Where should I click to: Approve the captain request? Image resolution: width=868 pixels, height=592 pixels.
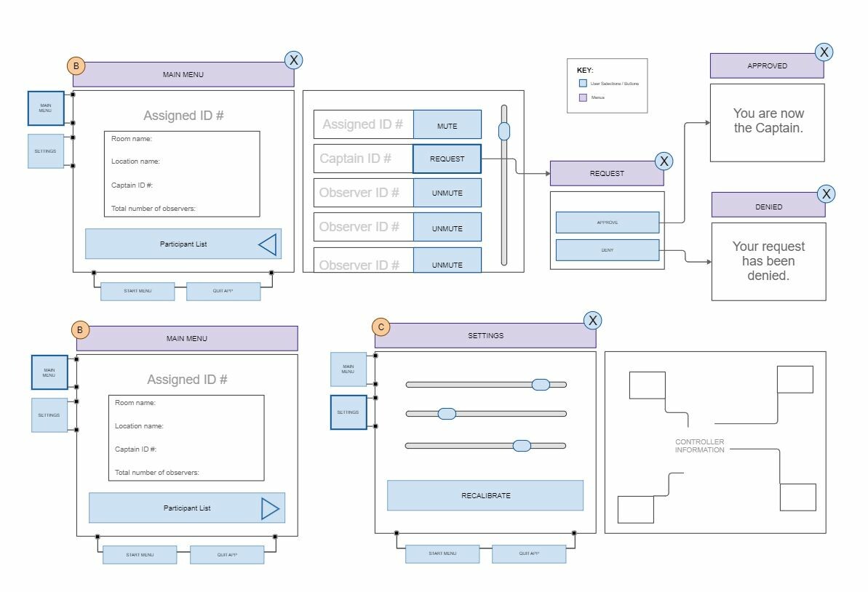608,222
